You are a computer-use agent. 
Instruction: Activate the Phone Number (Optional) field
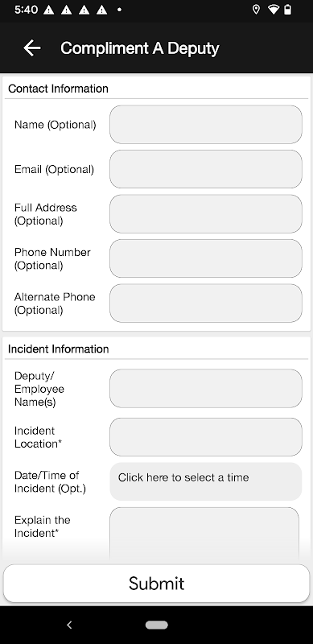pyautogui.click(x=206, y=258)
